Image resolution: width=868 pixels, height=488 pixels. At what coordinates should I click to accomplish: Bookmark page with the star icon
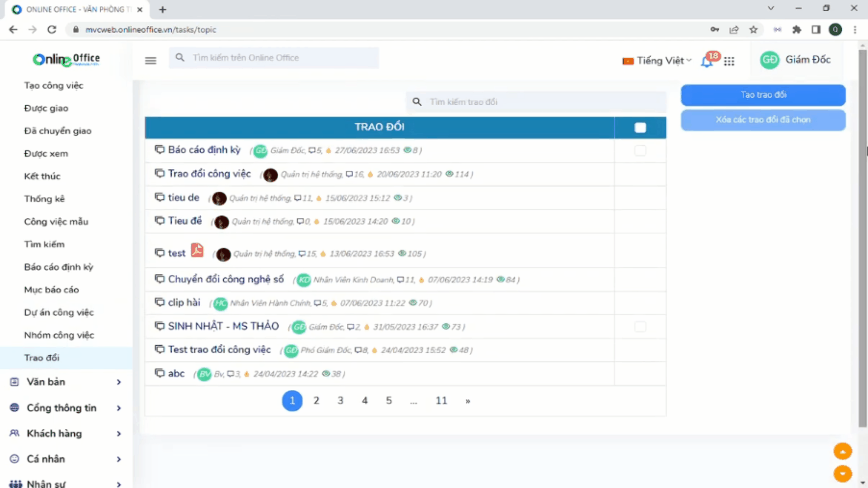click(753, 30)
